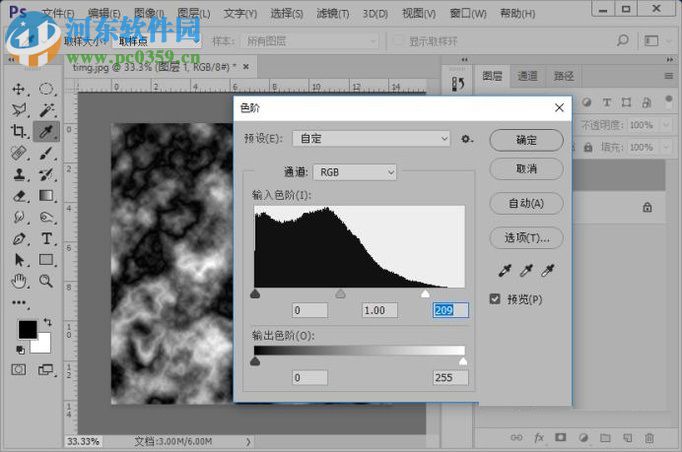
Task: Select the History Brush tool
Action: (46, 174)
